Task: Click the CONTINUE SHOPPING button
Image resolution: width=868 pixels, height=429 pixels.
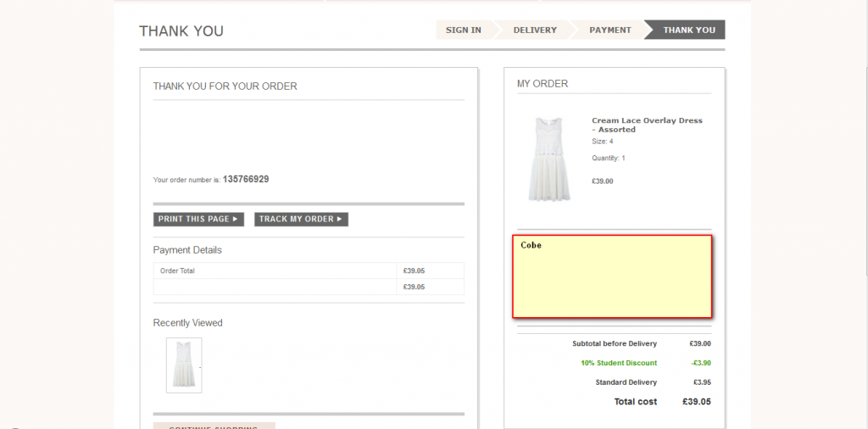Action: tap(214, 426)
